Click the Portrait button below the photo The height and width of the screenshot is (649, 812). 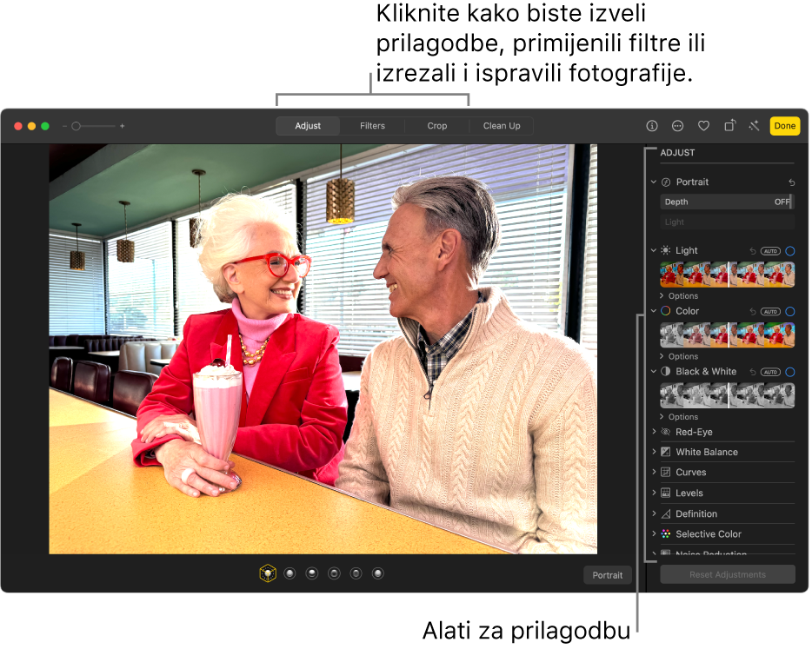[607, 574]
